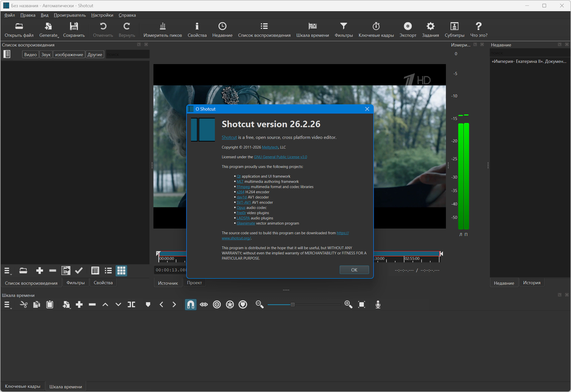Switch to the История tab
The height and width of the screenshot is (392, 571).
(531, 283)
